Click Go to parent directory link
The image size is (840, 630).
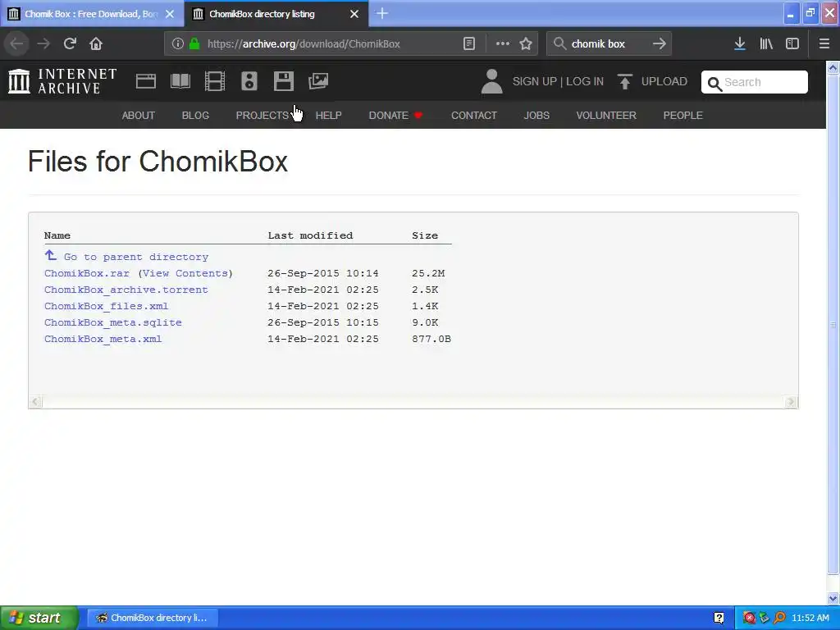click(136, 257)
